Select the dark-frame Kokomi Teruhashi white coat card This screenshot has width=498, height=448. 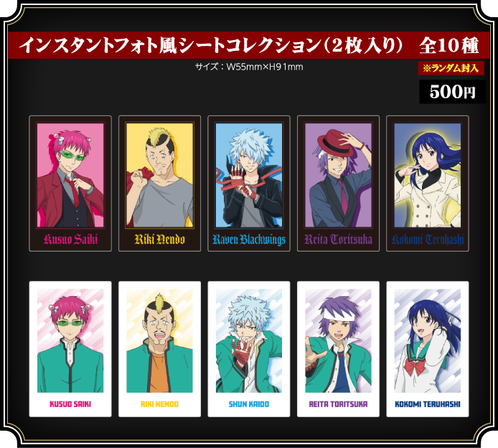(428, 184)
